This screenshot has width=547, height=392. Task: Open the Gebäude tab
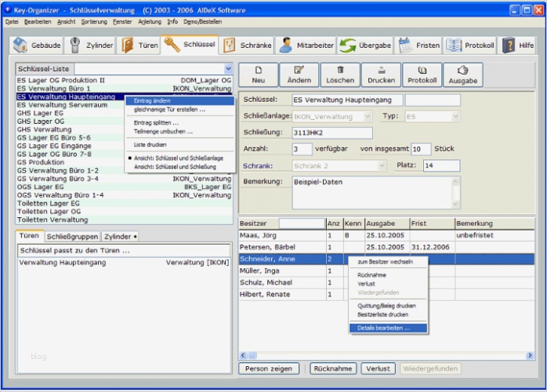point(37,45)
